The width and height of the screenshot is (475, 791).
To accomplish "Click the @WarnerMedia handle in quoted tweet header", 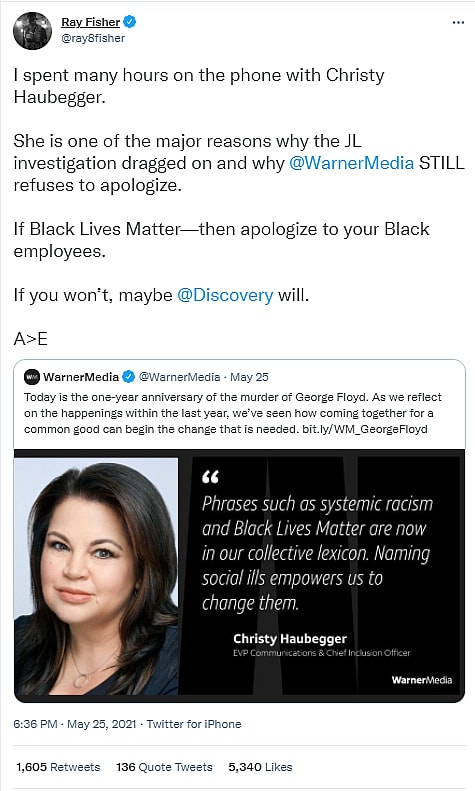I will 179,377.
